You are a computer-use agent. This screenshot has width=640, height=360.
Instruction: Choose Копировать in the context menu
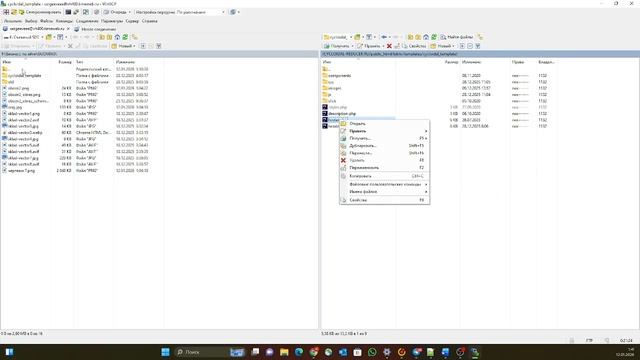click(x=384, y=176)
